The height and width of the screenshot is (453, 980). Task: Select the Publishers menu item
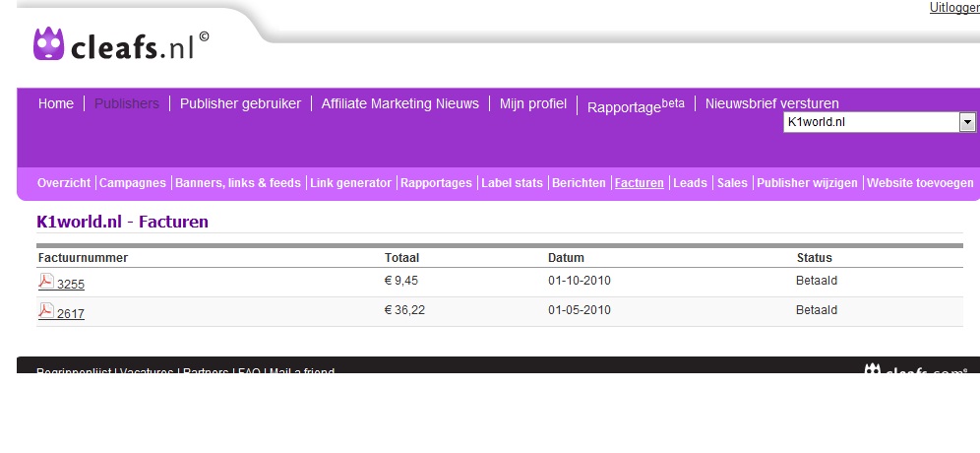point(127,103)
